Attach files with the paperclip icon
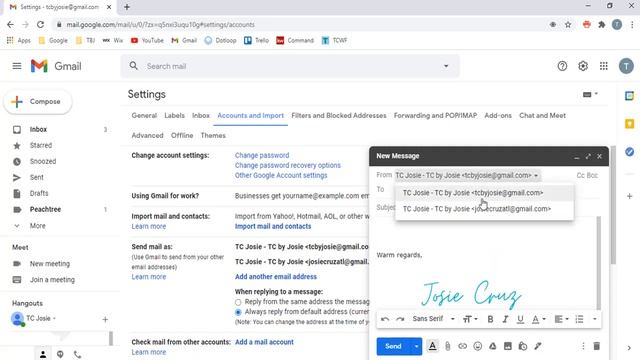The width and height of the screenshot is (640, 360). click(x=447, y=346)
